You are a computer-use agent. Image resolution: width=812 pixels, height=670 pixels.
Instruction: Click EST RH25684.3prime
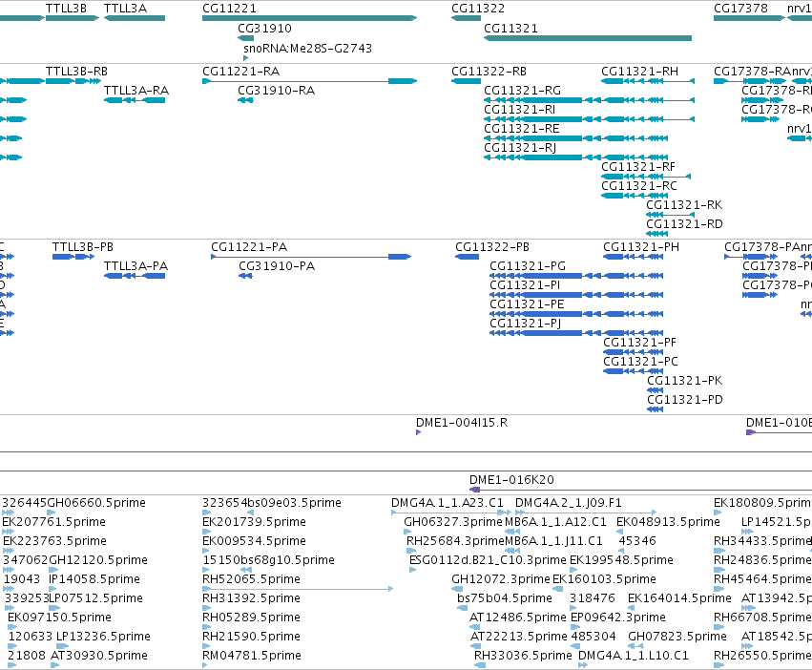[456, 541]
